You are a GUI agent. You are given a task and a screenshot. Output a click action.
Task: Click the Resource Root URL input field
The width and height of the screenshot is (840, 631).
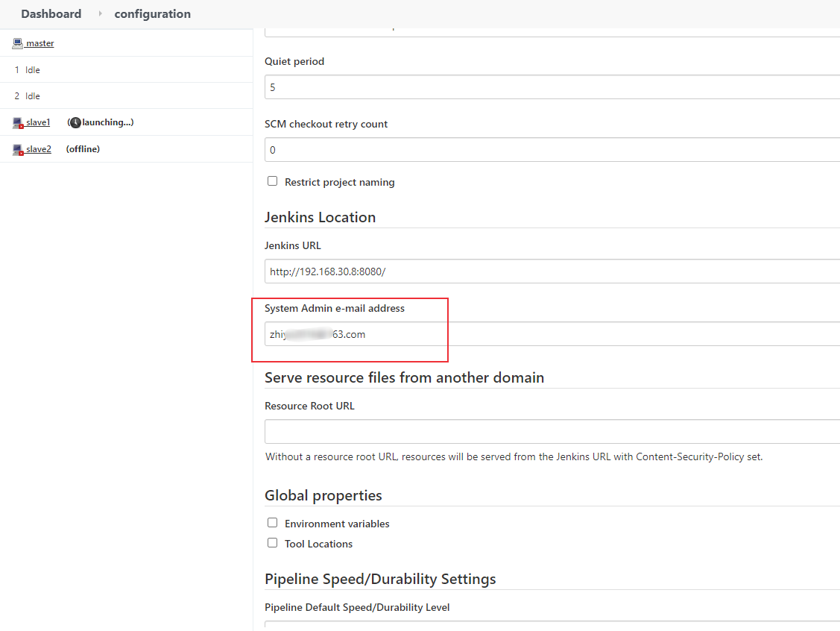pos(552,431)
